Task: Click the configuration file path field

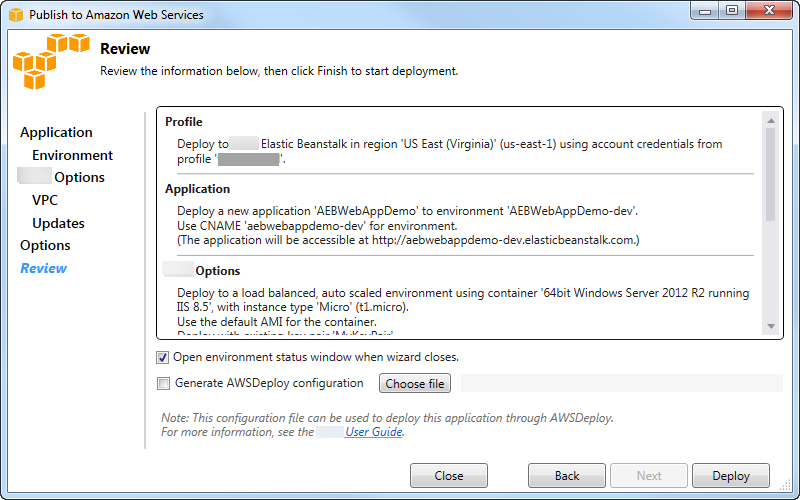Action: click(620, 383)
